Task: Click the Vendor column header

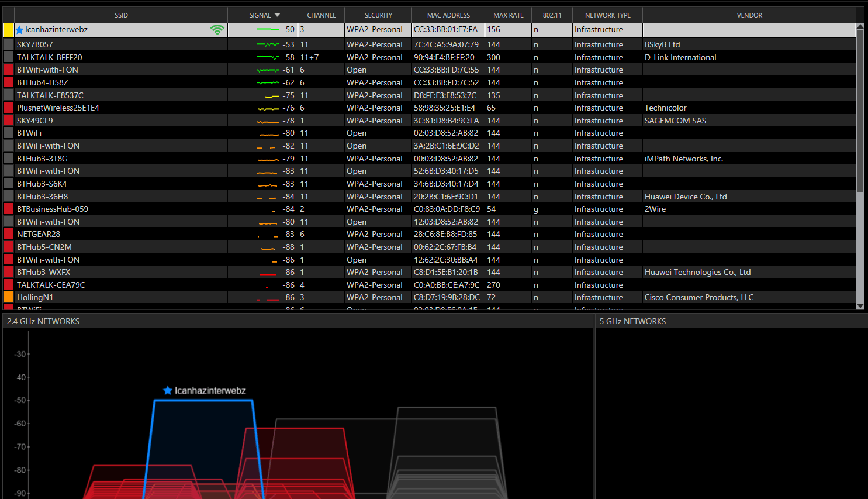Action: 749,15
